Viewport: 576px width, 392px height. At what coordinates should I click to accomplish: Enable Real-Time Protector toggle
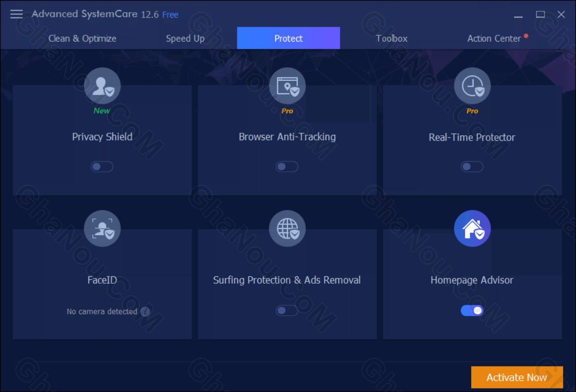pyautogui.click(x=472, y=167)
